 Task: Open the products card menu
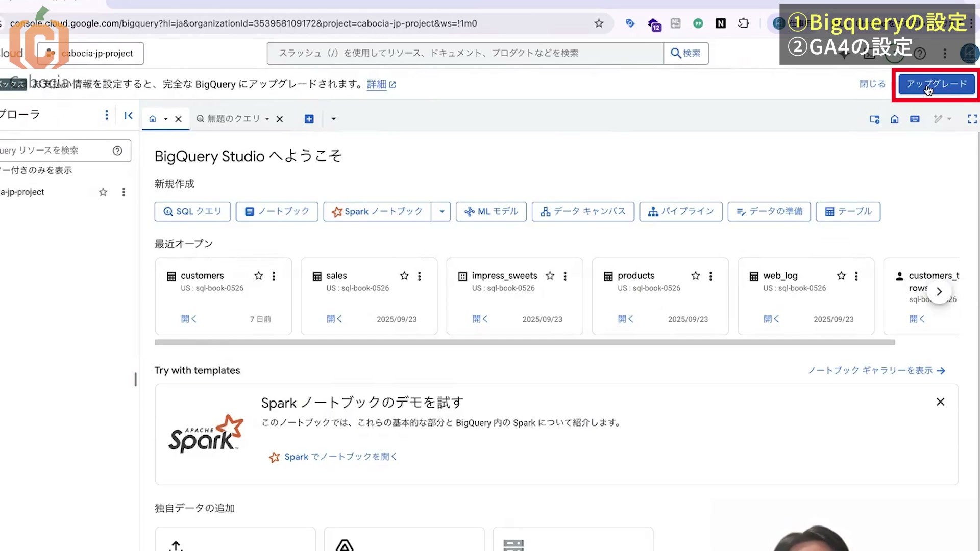click(711, 276)
